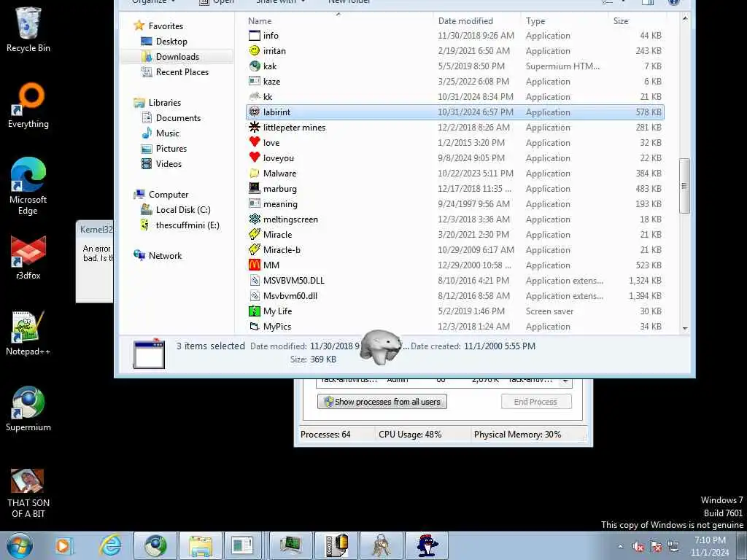Go to Desktop in navigation pane
747x560 pixels.
(171, 42)
